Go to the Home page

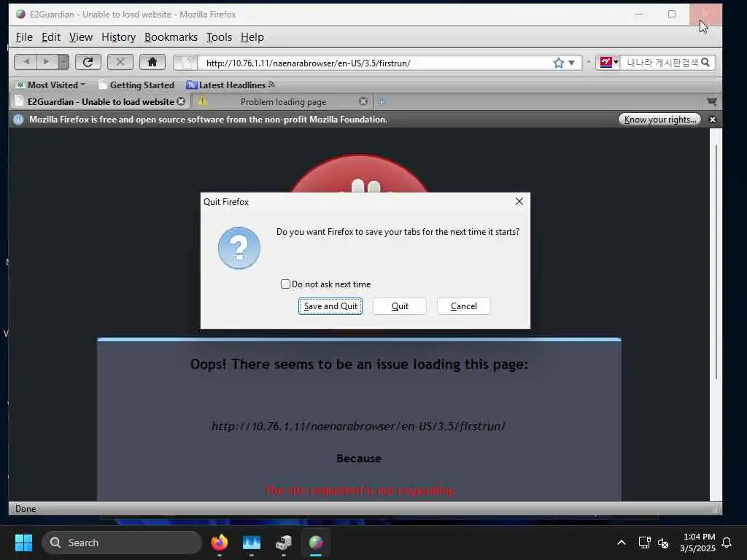(152, 62)
